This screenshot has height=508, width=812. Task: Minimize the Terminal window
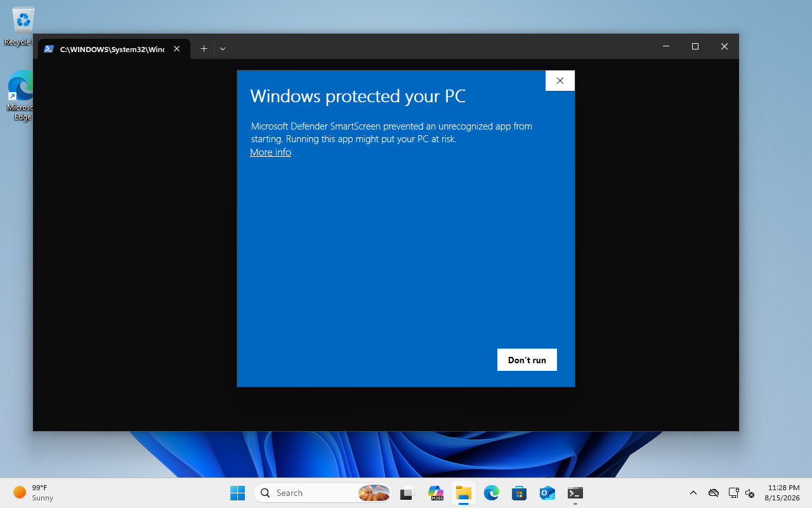pos(666,46)
